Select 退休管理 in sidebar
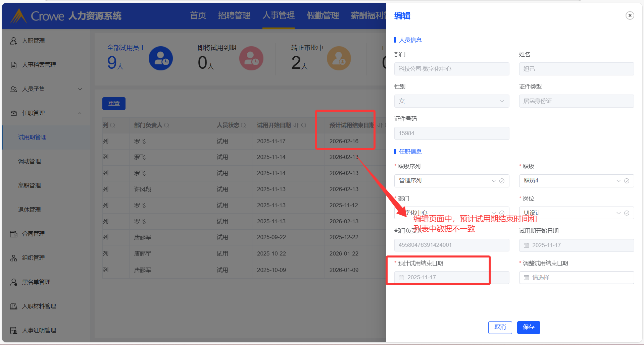Viewport: 644px width, 345px height. [x=30, y=210]
